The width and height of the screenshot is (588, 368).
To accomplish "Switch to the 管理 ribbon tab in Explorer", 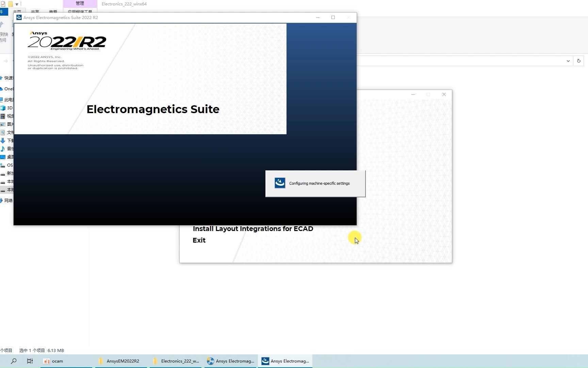I will click(x=80, y=3).
